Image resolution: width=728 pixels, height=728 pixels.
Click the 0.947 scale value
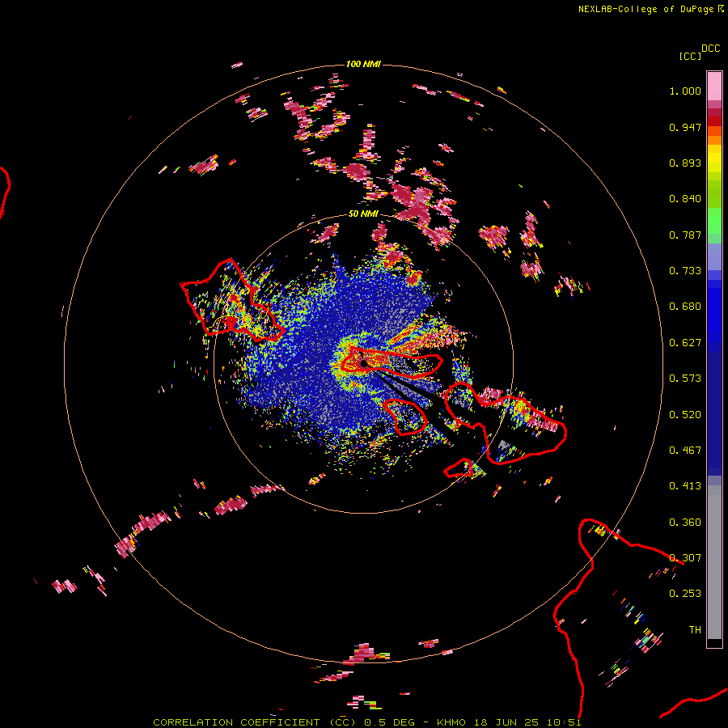[685, 127]
